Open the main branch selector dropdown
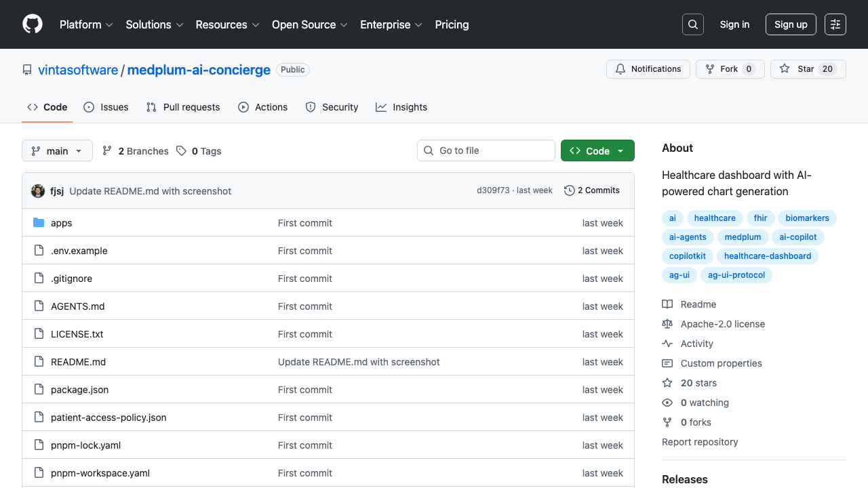Image resolution: width=868 pixels, height=488 pixels. point(57,150)
